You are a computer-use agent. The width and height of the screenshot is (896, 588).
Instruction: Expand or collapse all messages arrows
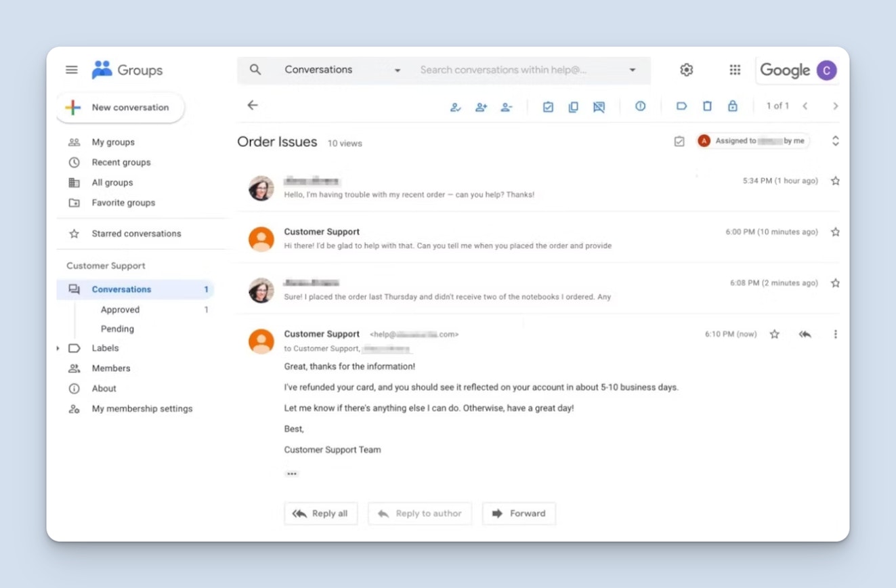[x=835, y=141]
